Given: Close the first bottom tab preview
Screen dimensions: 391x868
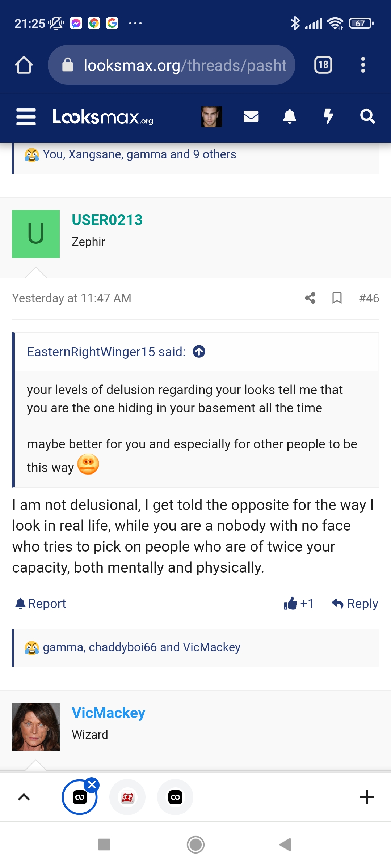Looking at the screenshot, I should click(92, 785).
